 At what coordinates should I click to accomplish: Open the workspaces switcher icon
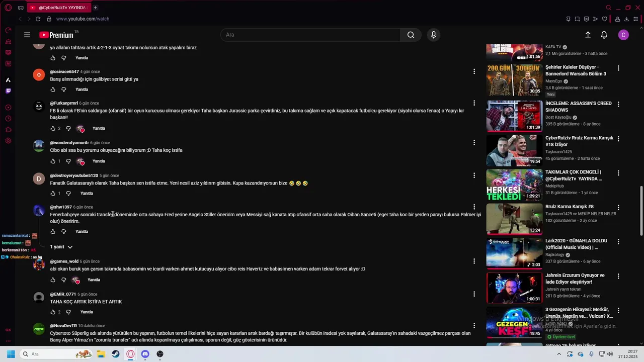(x=21, y=8)
